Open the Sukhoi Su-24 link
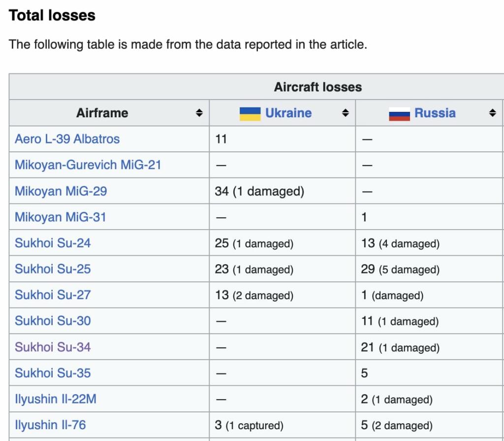The width and height of the screenshot is (504, 441). click(53, 243)
